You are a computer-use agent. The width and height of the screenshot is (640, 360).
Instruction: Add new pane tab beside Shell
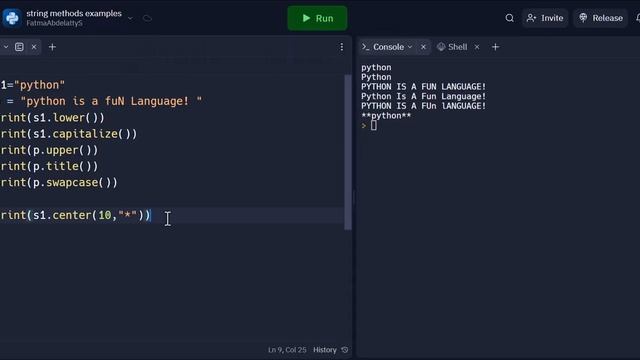tap(496, 47)
